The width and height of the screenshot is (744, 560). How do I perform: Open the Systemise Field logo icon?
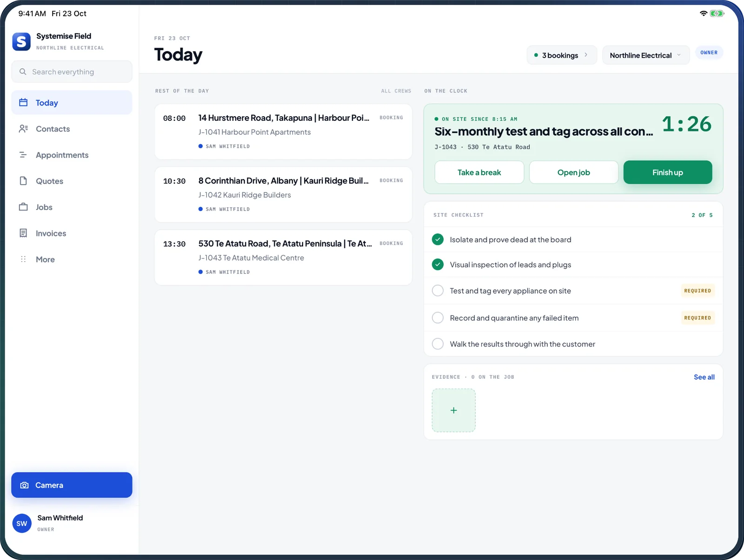[x=21, y=41]
